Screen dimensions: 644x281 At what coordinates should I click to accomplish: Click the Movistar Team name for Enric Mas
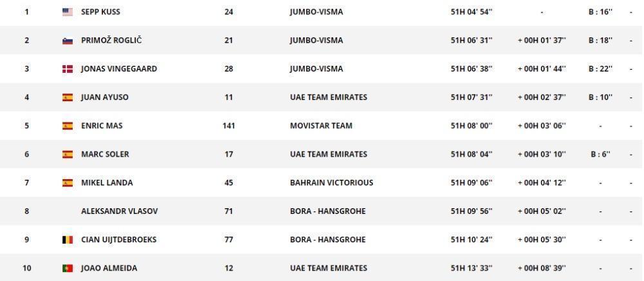point(321,126)
